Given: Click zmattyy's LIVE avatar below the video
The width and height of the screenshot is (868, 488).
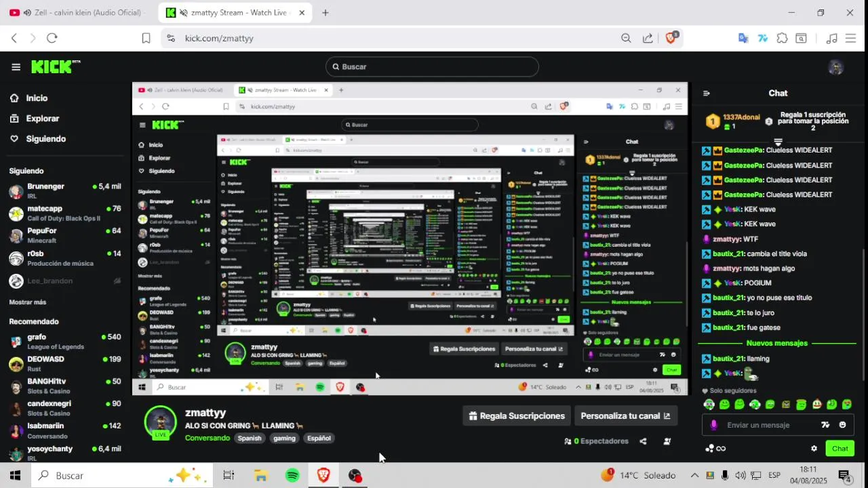Looking at the screenshot, I should point(161,423).
